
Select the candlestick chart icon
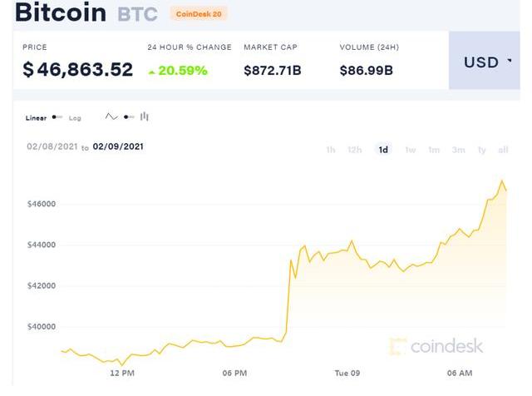[145, 117]
